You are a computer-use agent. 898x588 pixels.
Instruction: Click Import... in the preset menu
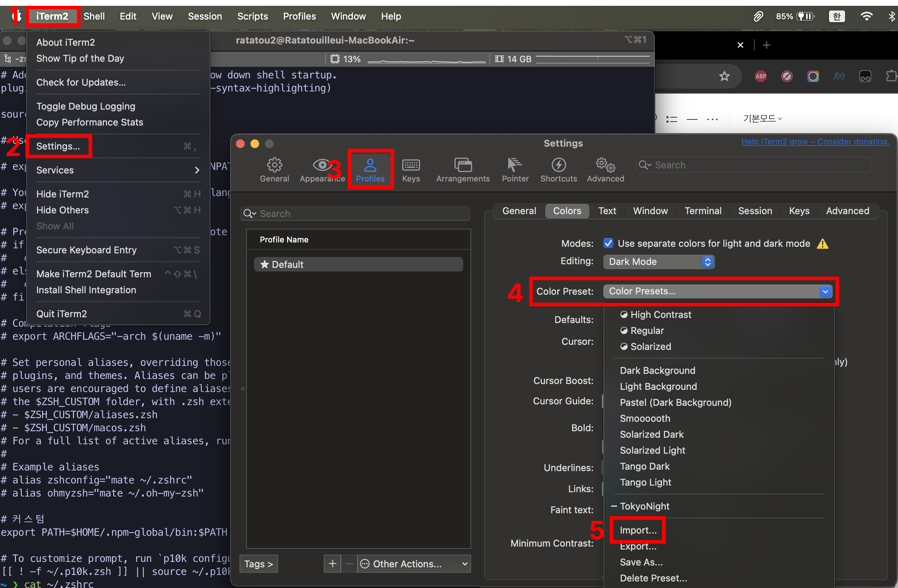[638, 530]
